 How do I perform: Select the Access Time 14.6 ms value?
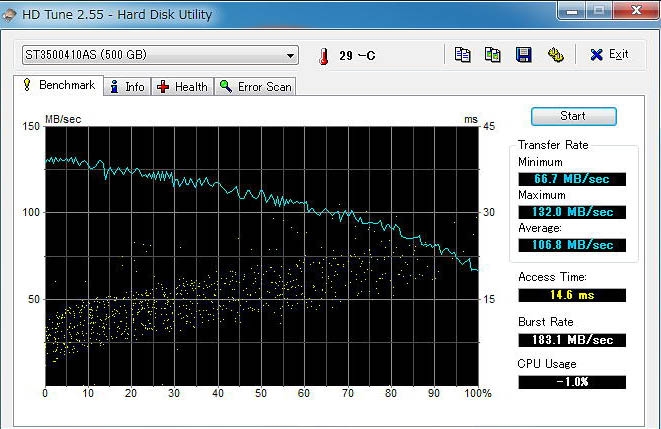572,295
